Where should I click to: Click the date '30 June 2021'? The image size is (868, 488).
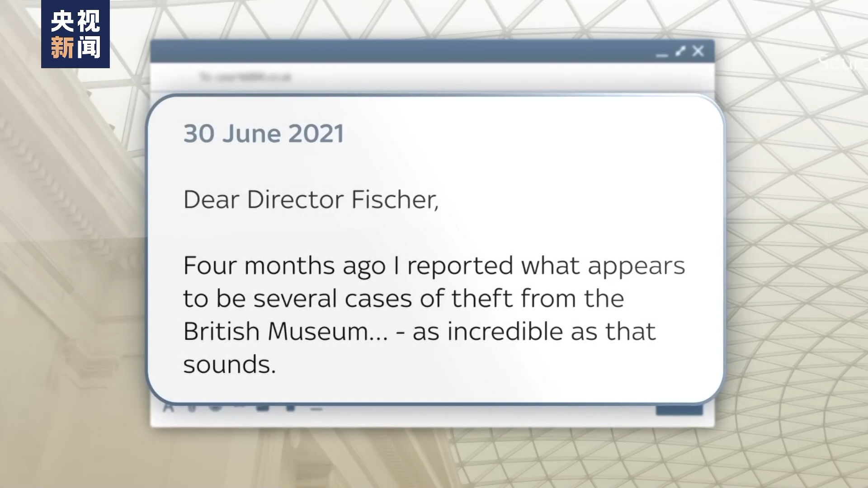pyautogui.click(x=264, y=134)
